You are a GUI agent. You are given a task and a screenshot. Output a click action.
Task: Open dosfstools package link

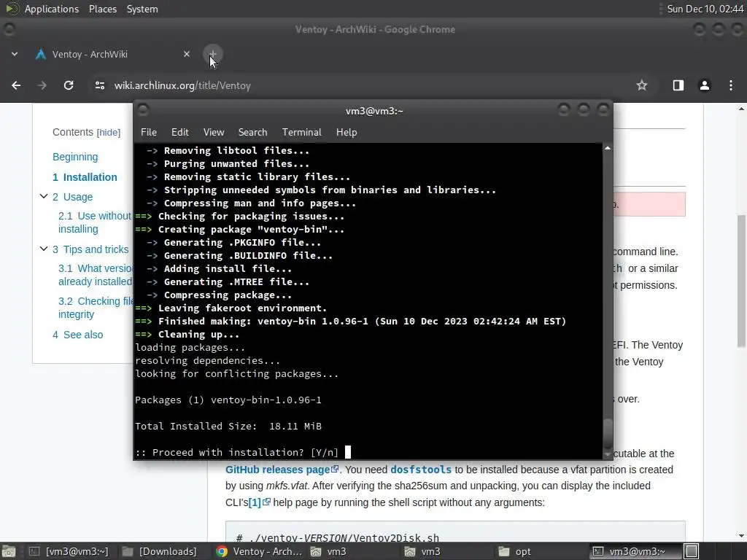tap(421, 470)
